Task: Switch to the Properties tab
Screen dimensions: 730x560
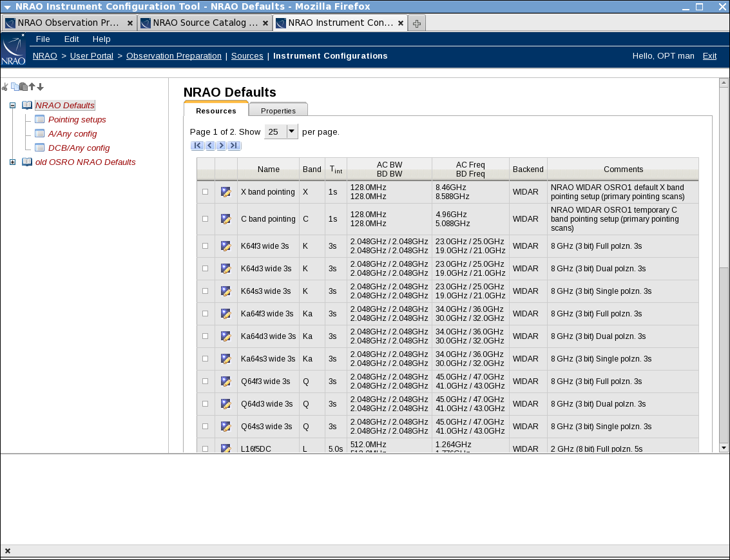Action: coord(278,111)
